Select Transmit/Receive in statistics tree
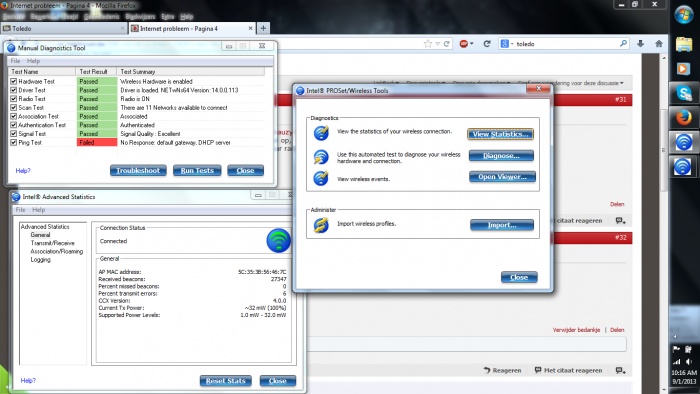The image size is (700, 394). click(52, 243)
